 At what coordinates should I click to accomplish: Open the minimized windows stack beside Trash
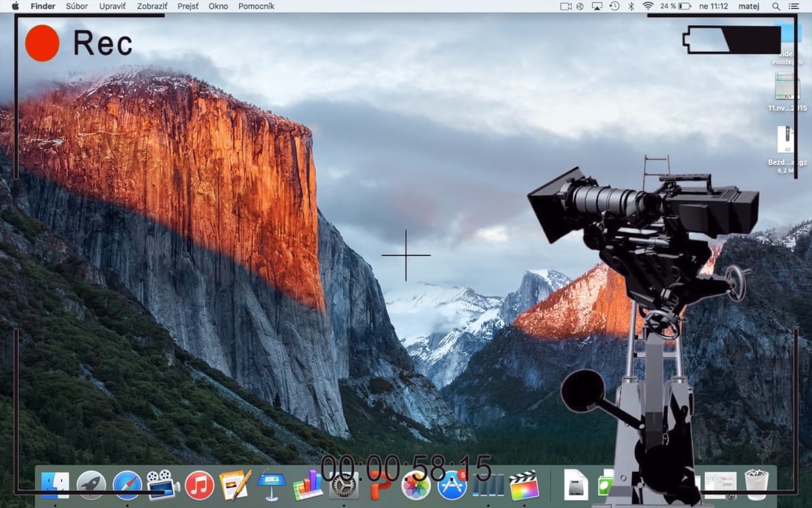click(x=720, y=485)
